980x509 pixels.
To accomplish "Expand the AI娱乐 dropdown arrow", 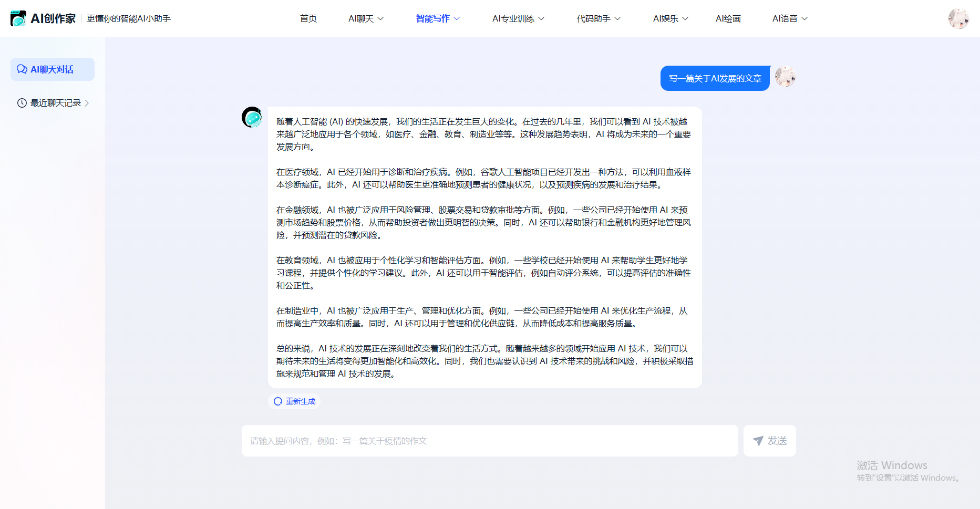I will pyautogui.click(x=685, y=19).
